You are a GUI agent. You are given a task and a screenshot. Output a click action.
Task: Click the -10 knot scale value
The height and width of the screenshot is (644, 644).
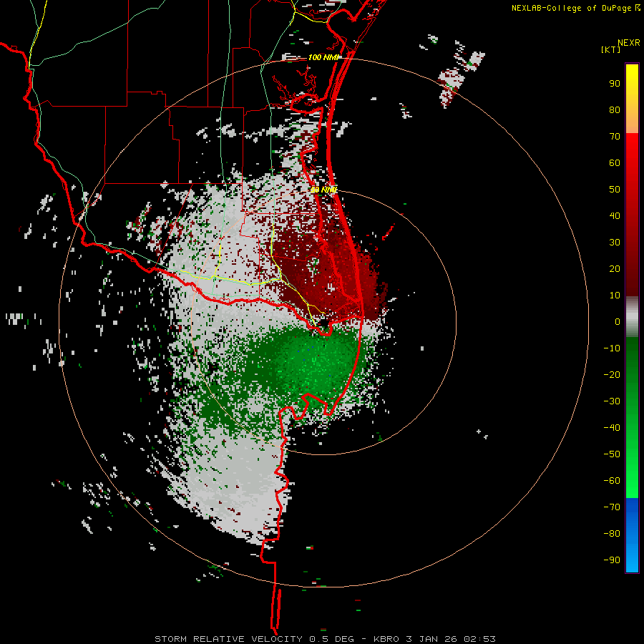coord(612,348)
